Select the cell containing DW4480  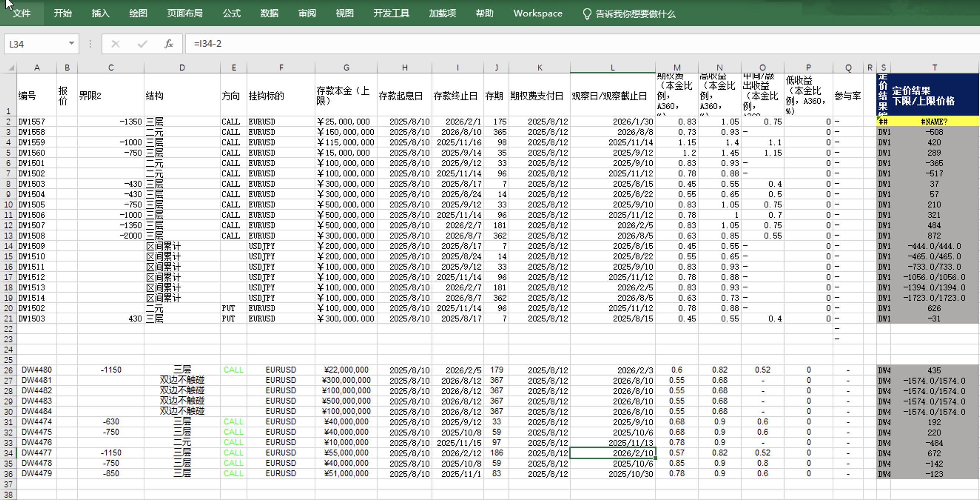tap(37, 370)
